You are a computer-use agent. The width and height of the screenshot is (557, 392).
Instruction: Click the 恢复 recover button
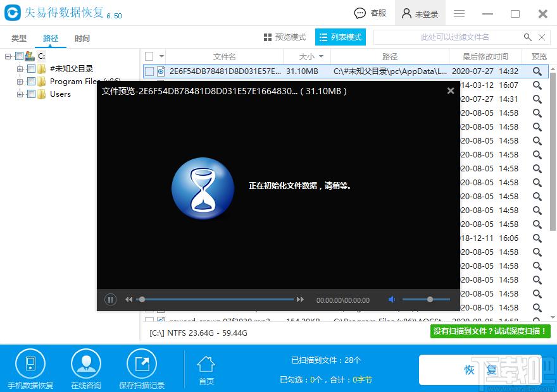(480, 370)
